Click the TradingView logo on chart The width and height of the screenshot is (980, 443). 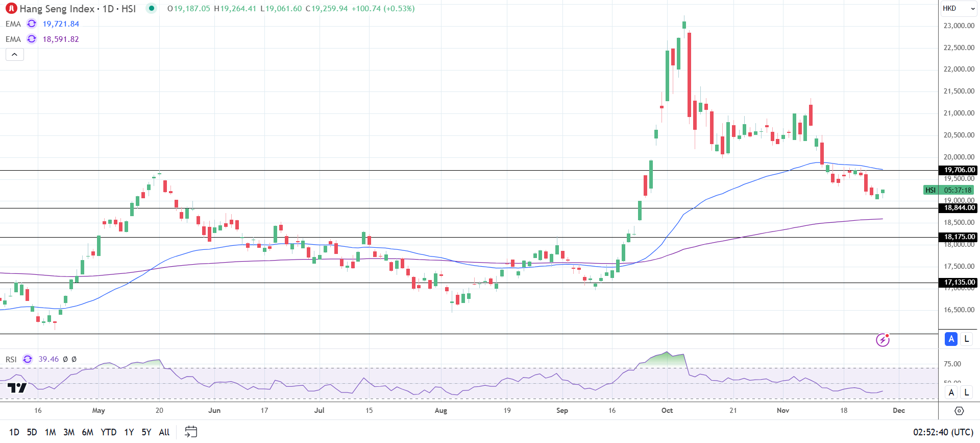point(17,388)
